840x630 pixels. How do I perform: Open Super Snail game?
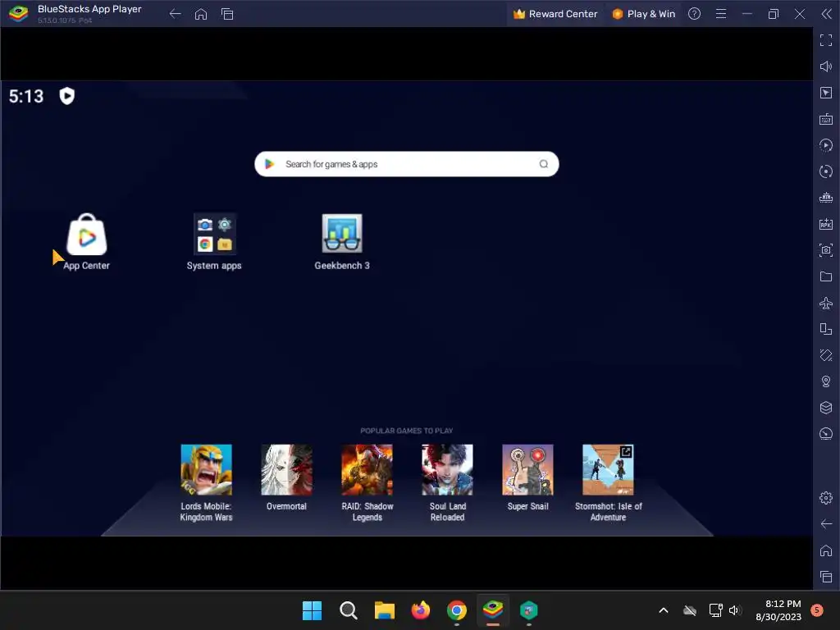pyautogui.click(x=527, y=470)
